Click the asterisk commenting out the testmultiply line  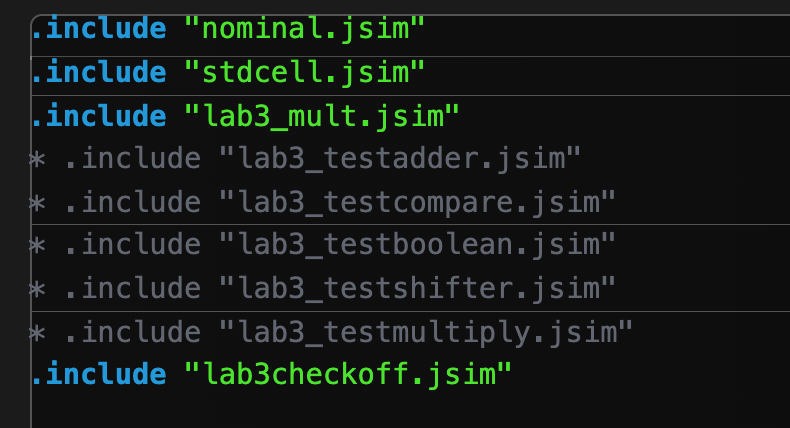(37, 333)
